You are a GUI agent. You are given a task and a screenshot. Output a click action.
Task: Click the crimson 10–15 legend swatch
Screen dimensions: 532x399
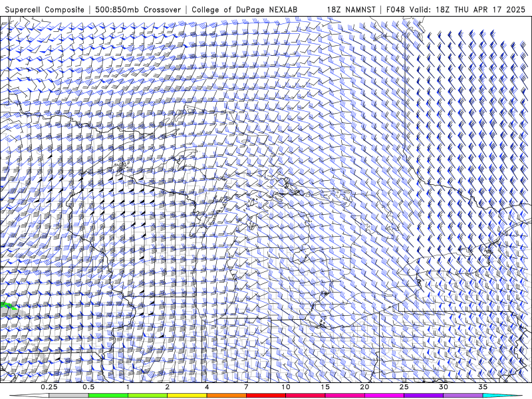coord(305,396)
